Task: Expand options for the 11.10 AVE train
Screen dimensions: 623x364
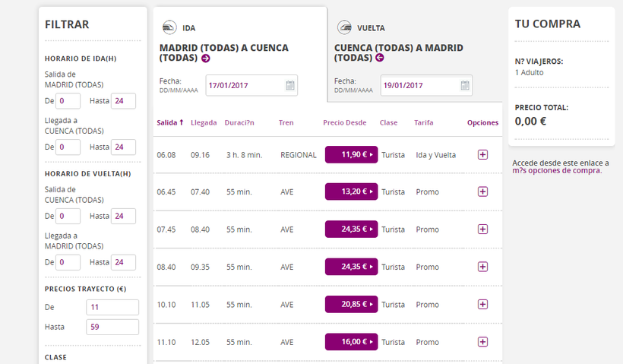Action: tap(482, 342)
